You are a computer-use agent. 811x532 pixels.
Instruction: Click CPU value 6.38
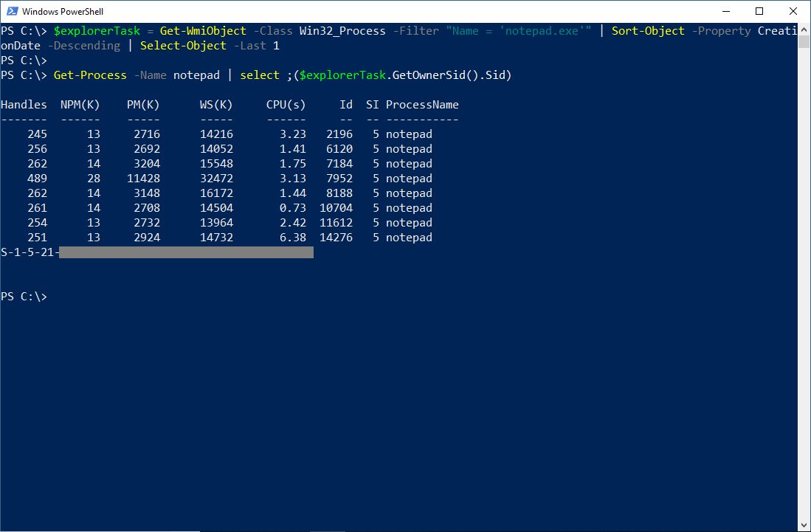(293, 238)
